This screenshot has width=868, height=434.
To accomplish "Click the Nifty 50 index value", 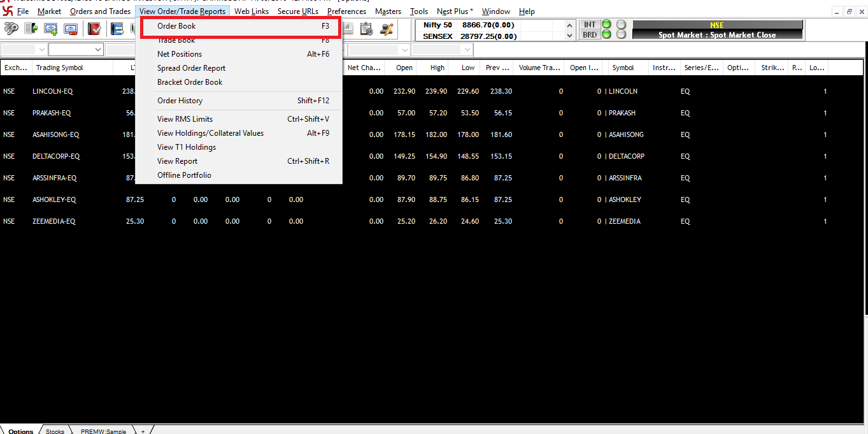I will pyautogui.click(x=488, y=25).
